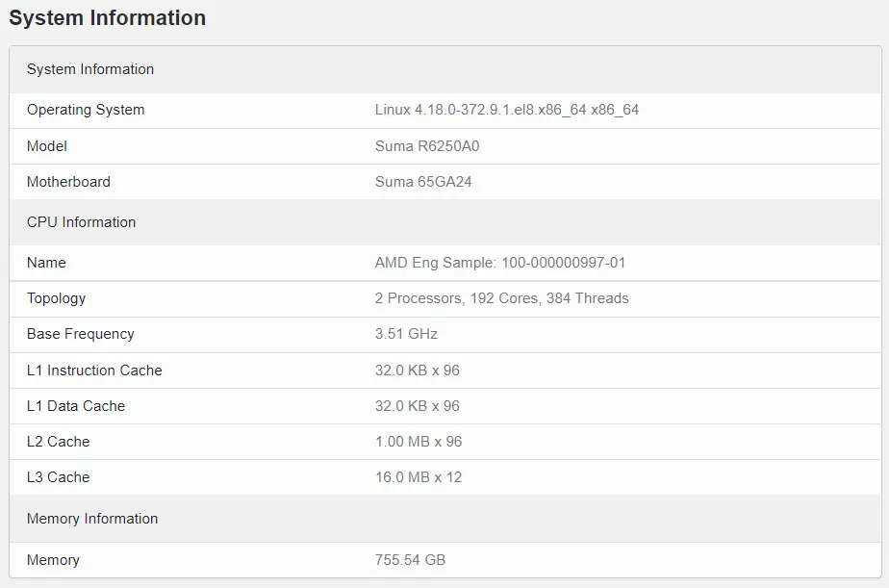The image size is (889, 588).
Task: Click the L1 Data Cache label
Action: (76, 406)
